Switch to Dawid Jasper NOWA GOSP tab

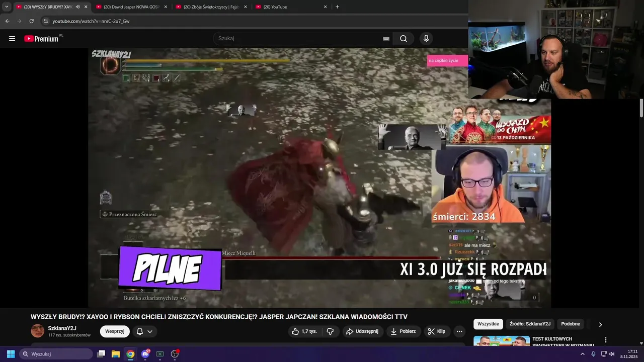(x=131, y=7)
